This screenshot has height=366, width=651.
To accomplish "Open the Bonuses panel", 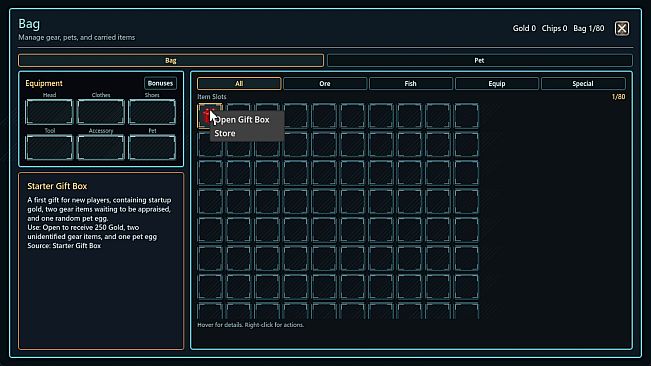I will [x=160, y=83].
